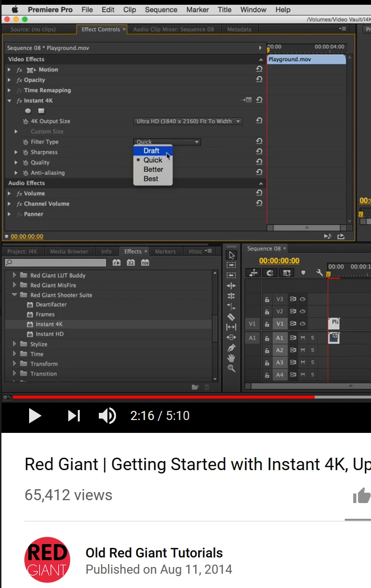
Task: Hide the V1 track output eye
Action: pos(303,324)
